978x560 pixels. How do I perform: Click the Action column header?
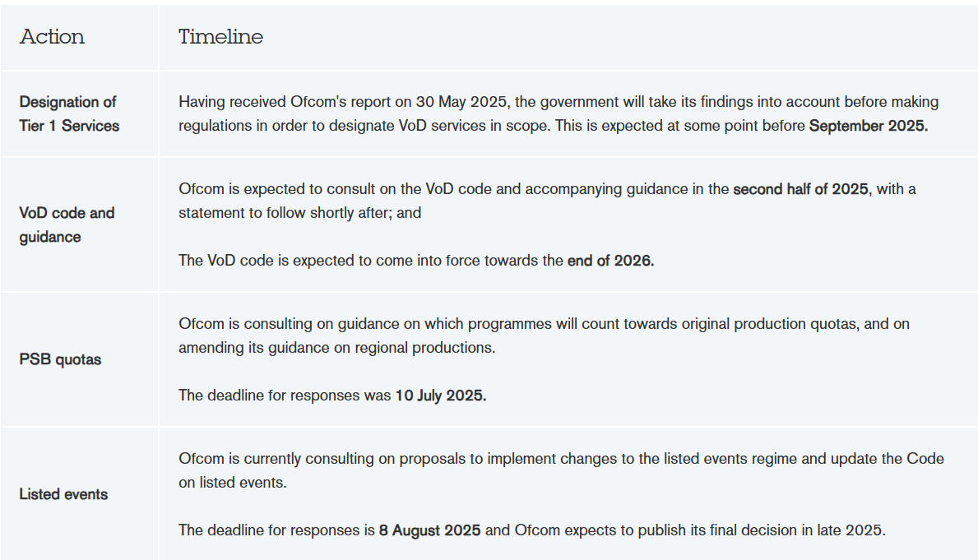tap(52, 37)
